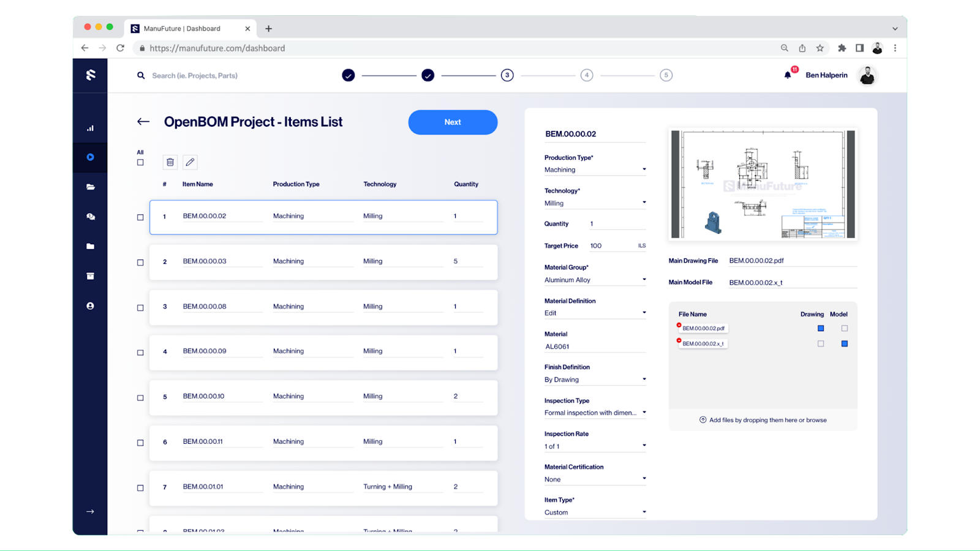
Task: Click the browser address bar URL
Action: pyautogui.click(x=217, y=48)
